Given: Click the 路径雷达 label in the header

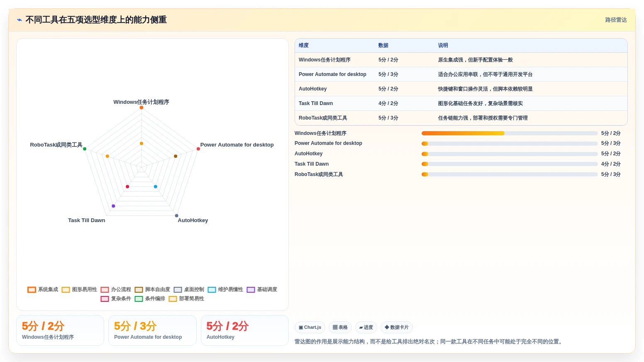Looking at the screenshot, I should tap(616, 20).
